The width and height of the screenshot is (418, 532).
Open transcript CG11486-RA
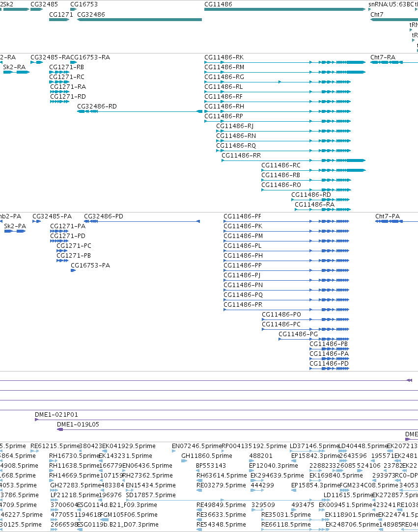[x=314, y=205]
